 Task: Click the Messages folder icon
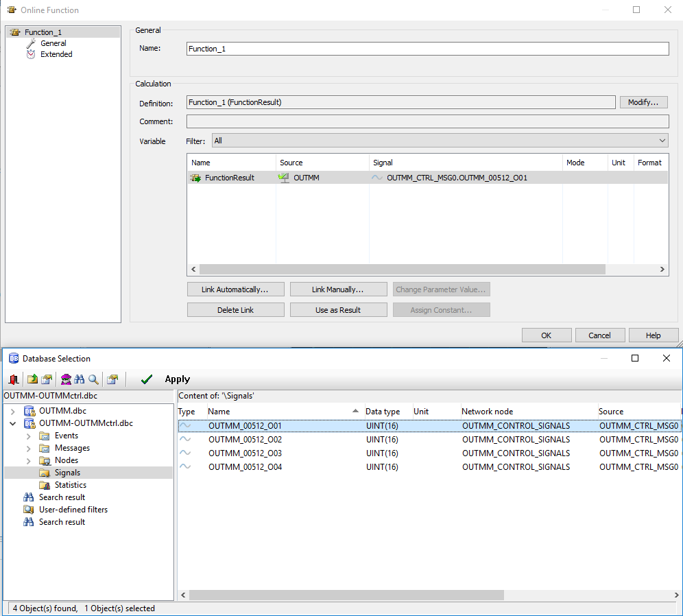[x=44, y=448]
